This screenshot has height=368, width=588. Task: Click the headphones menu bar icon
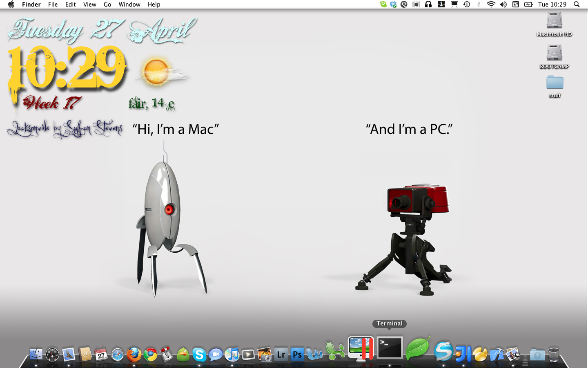pos(428,4)
